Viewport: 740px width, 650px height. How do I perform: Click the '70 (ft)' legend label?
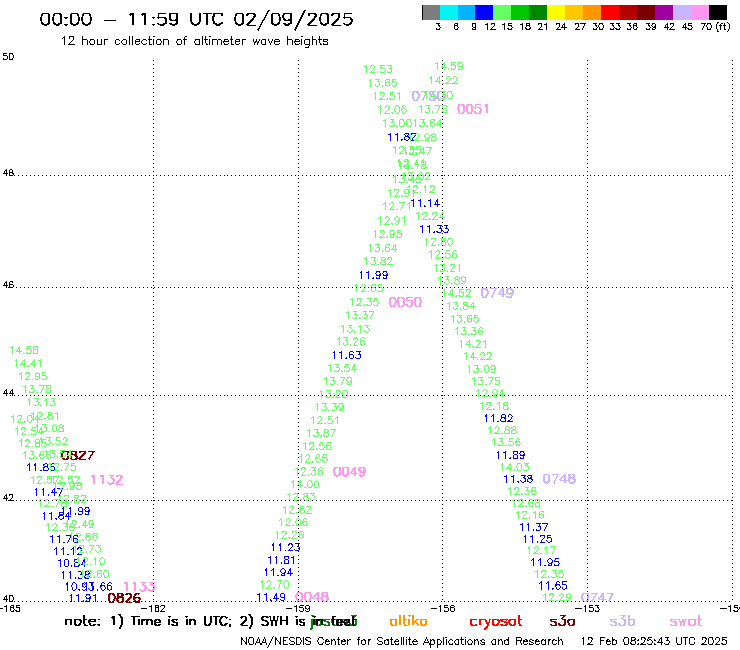[715, 27]
